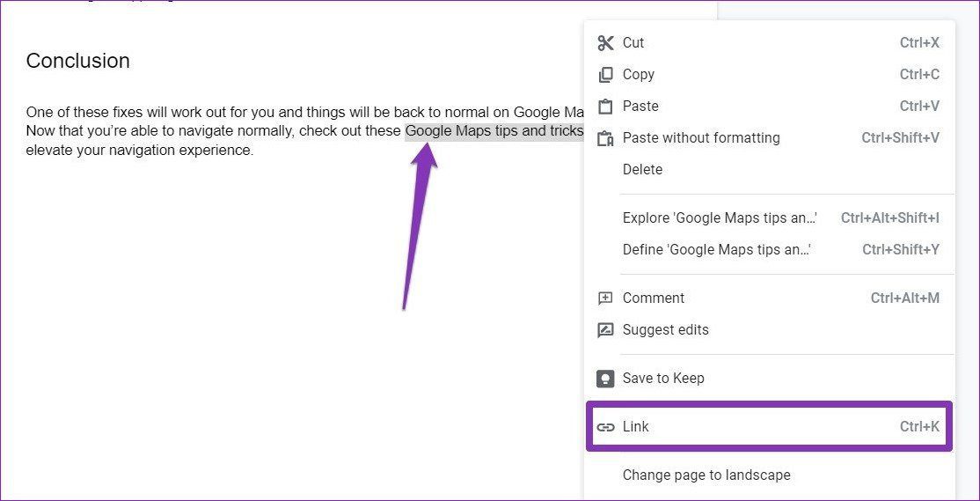Viewport: 980px width, 501px height.
Task: Click the Ctrl+Alt+Shift+I shortcut label
Action: (890, 218)
